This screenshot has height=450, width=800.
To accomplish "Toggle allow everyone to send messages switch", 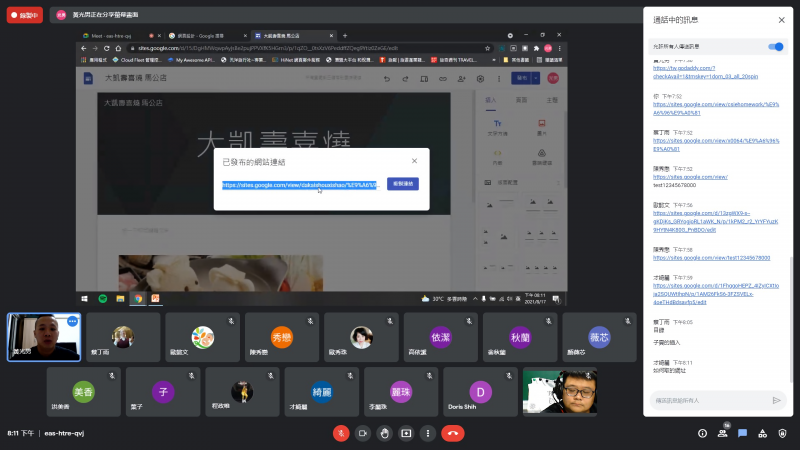I will click(x=775, y=46).
